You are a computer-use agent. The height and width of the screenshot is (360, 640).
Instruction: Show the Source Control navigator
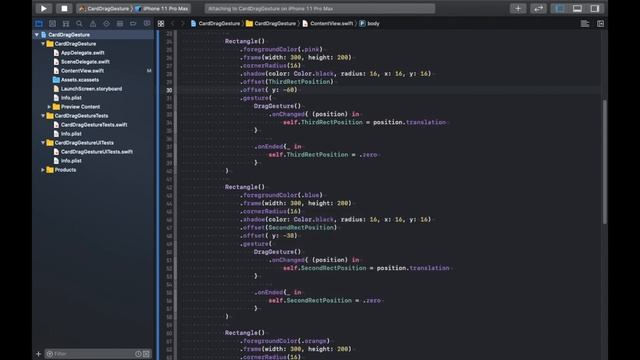52,24
